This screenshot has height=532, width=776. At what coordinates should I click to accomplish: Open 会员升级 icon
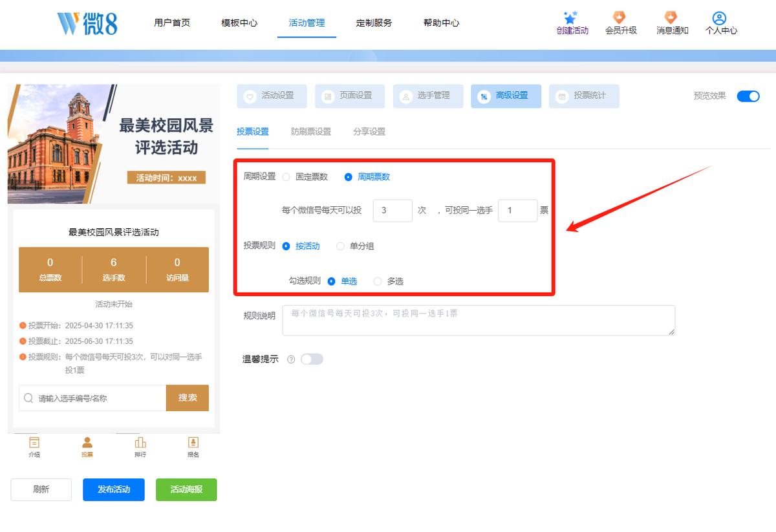click(x=620, y=17)
